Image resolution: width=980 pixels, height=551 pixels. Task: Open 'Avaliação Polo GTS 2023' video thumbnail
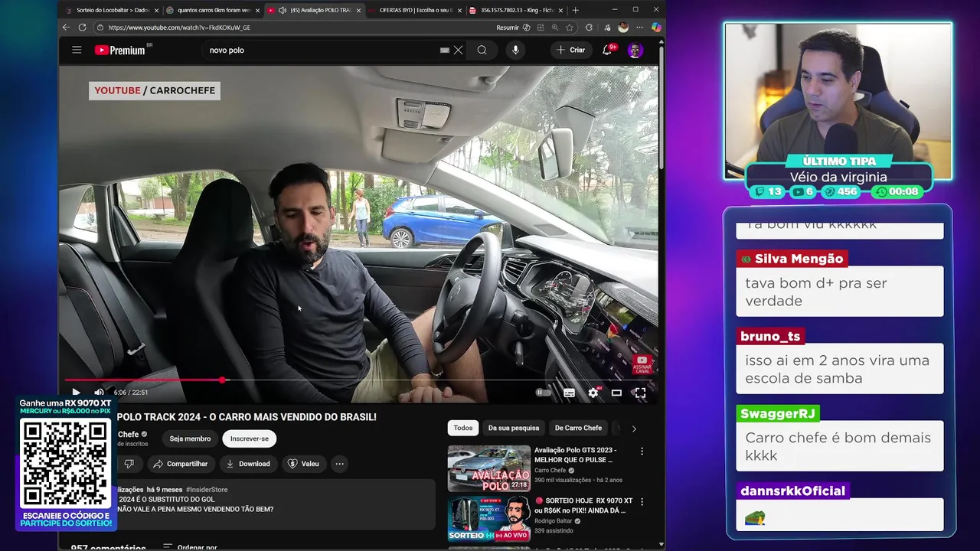click(x=488, y=468)
